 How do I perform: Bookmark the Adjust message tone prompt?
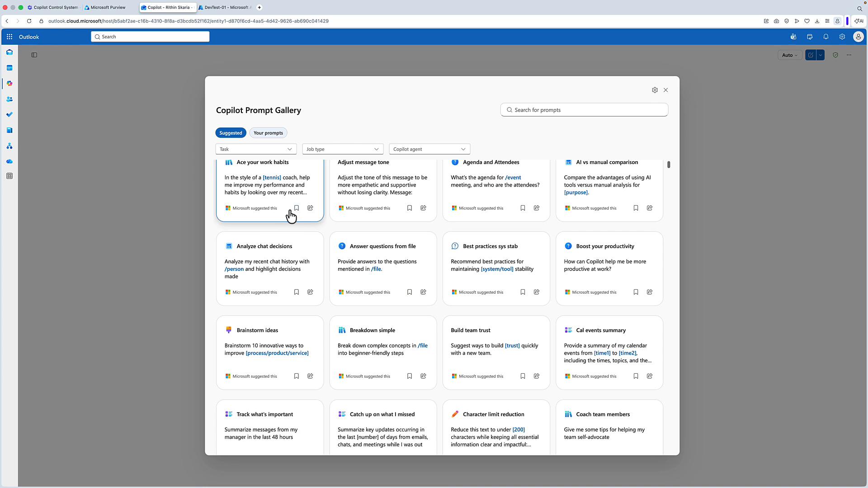pos(410,208)
